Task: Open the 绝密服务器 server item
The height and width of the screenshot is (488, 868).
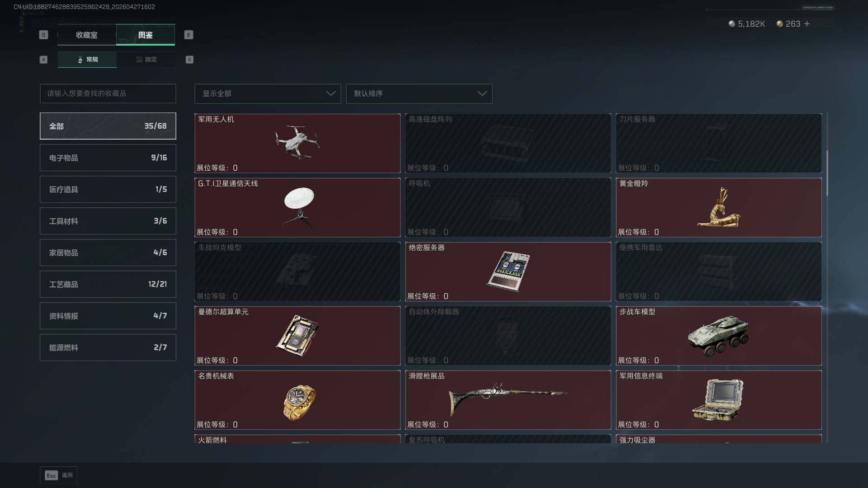Action: 508,272
